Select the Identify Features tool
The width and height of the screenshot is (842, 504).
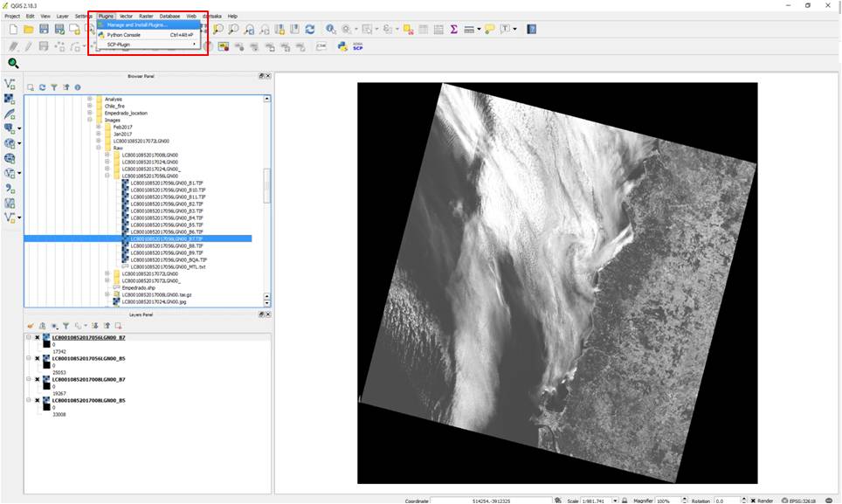click(332, 30)
